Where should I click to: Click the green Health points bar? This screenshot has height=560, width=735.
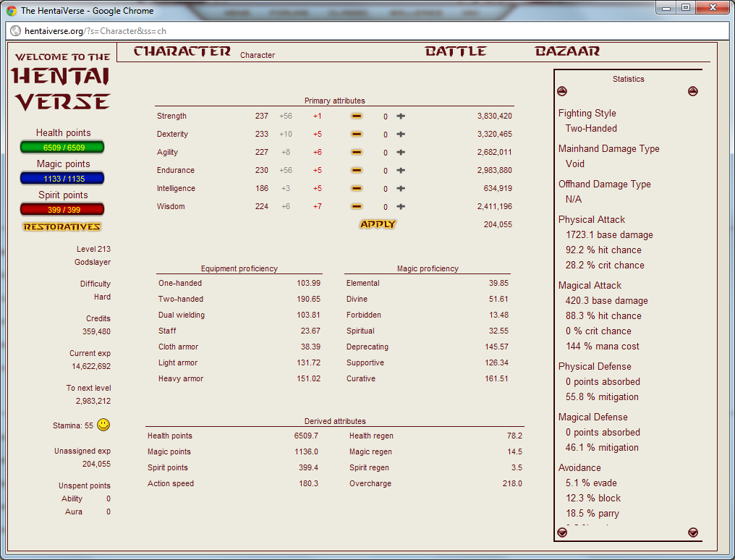62,147
